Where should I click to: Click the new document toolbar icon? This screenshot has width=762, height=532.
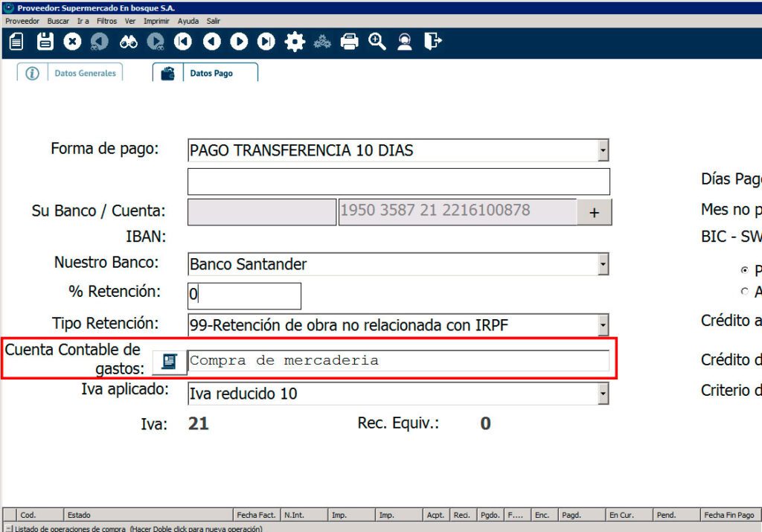(x=16, y=42)
